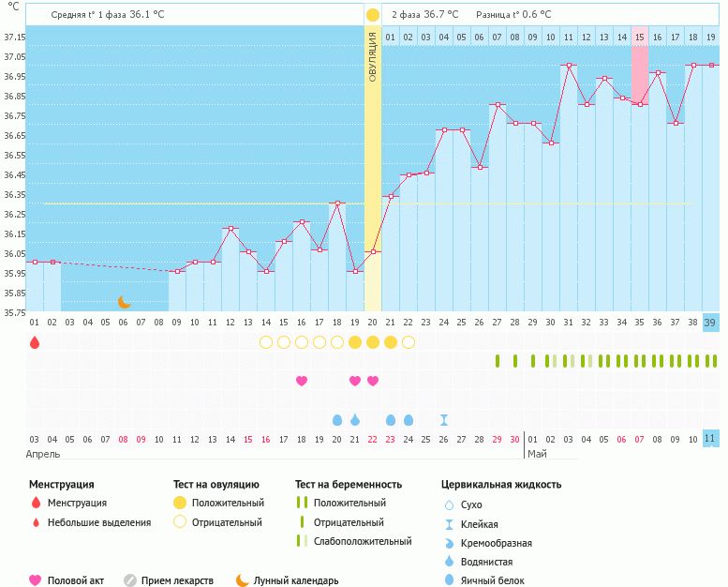The image size is (728, 587).
Task: Click the empty ovulation test circle on day 14
Action: (x=266, y=342)
